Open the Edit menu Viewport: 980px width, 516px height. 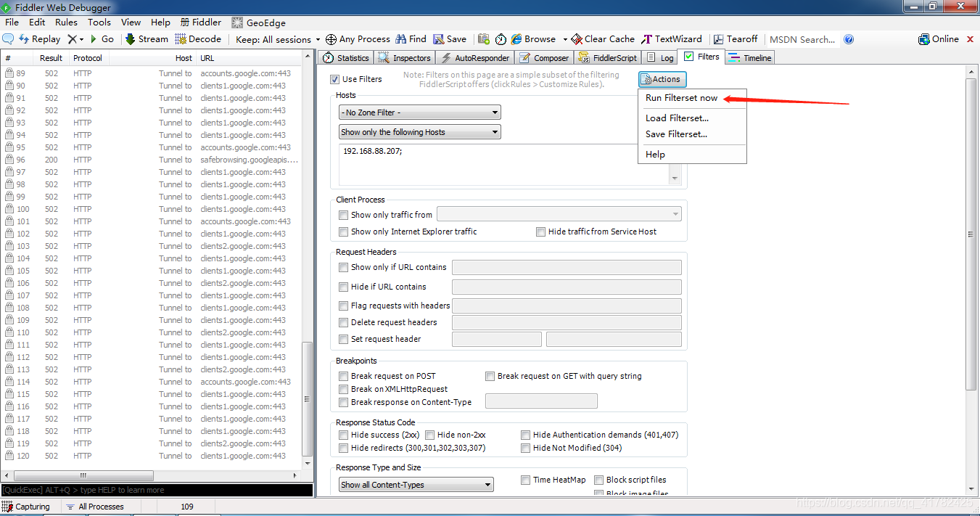(x=37, y=22)
